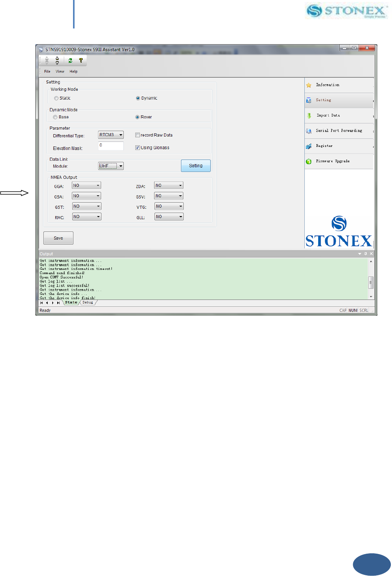Image resolution: width=392 pixels, height=576 pixels.
Task: Click the Output panel scrollbar thumb
Action: (x=371, y=282)
